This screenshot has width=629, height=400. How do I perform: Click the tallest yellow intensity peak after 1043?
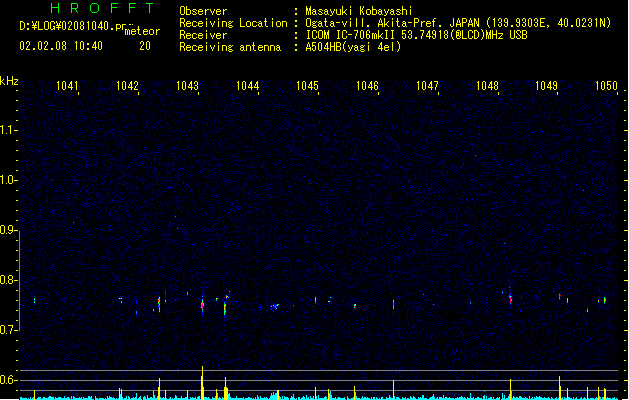[x=202, y=383]
